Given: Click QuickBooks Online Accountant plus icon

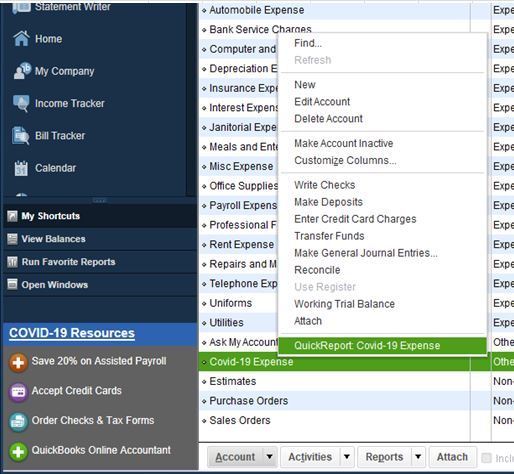Looking at the screenshot, I should [x=18, y=452].
